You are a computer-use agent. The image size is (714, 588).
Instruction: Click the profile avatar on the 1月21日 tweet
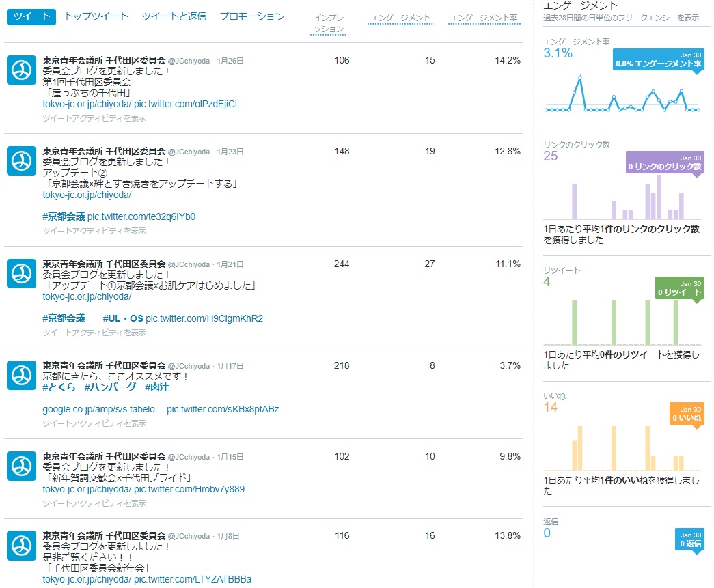[21, 273]
